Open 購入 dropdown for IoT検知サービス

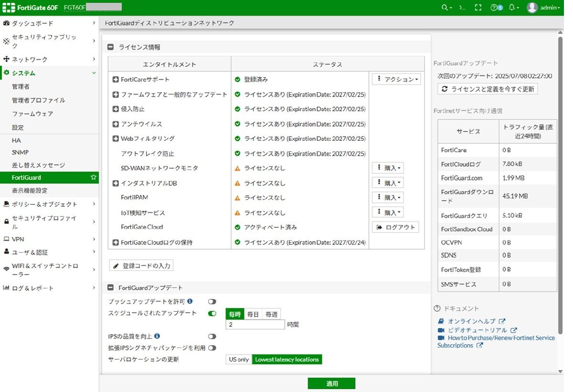point(388,212)
